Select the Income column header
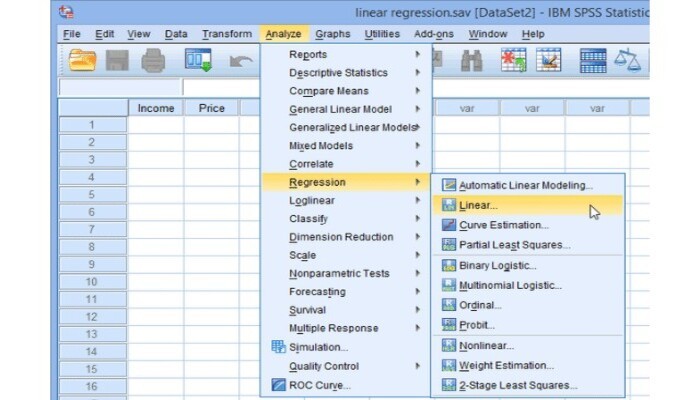 (x=156, y=108)
